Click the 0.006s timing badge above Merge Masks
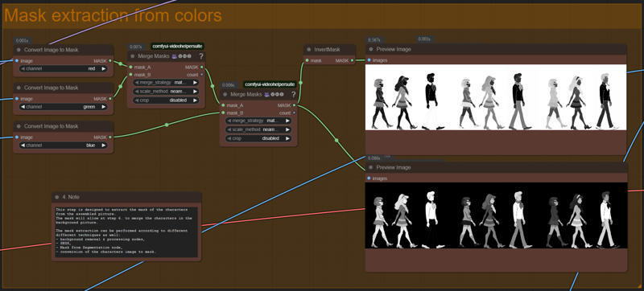This screenshot has height=291, width=644. [228, 85]
